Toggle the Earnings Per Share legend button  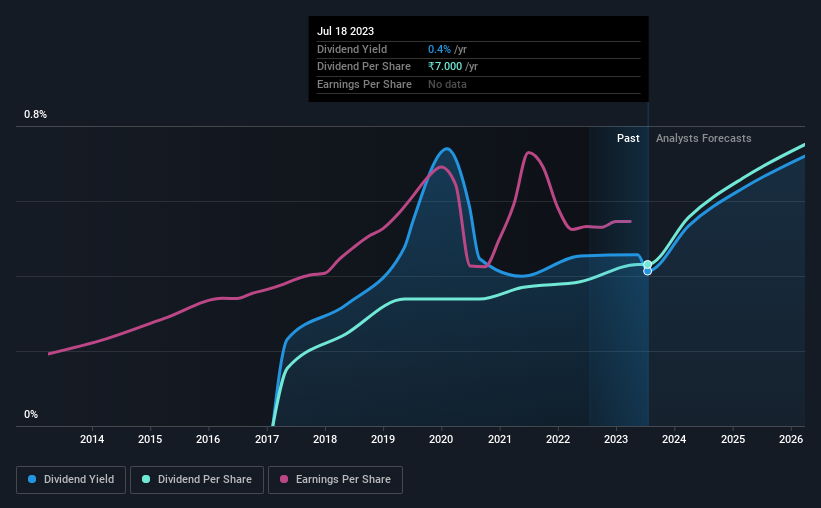click(335, 480)
